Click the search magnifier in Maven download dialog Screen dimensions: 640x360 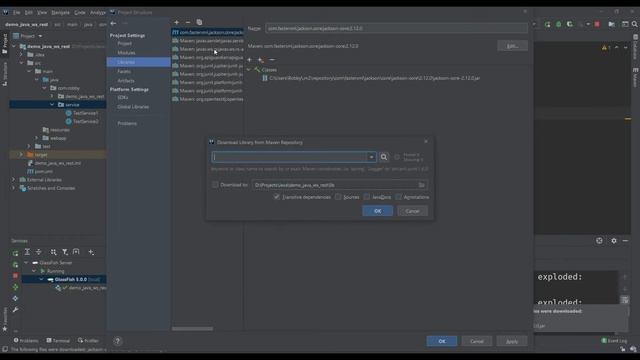384,157
